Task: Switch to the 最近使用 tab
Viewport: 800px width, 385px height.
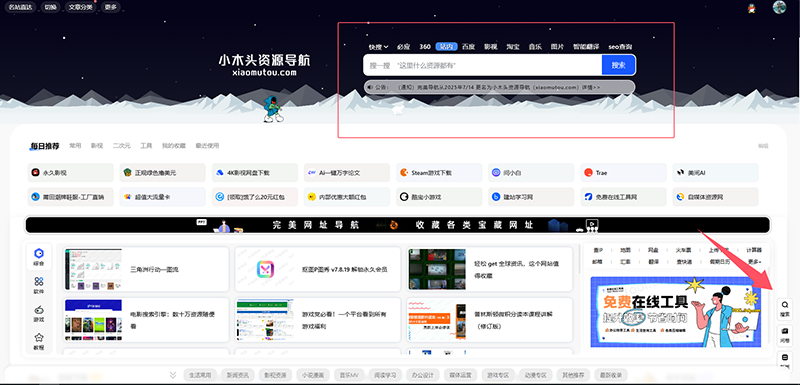Action: tap(207, 146)
